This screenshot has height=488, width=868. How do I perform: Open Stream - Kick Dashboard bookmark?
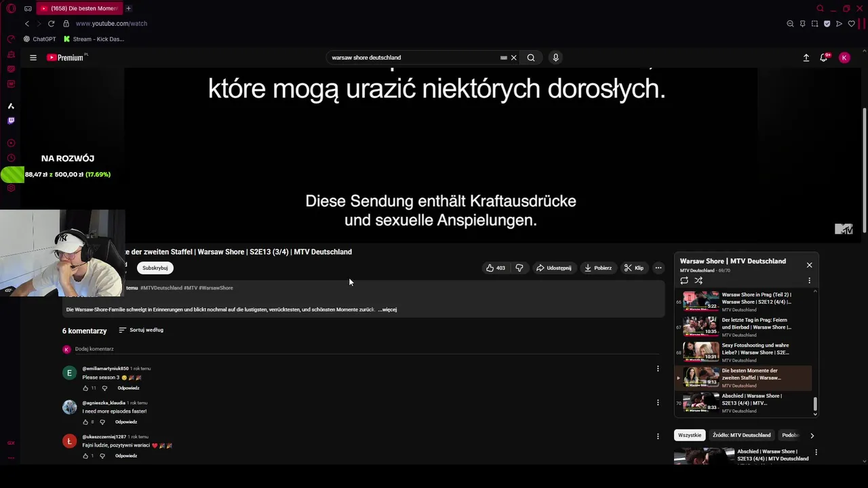pos(94,39)
